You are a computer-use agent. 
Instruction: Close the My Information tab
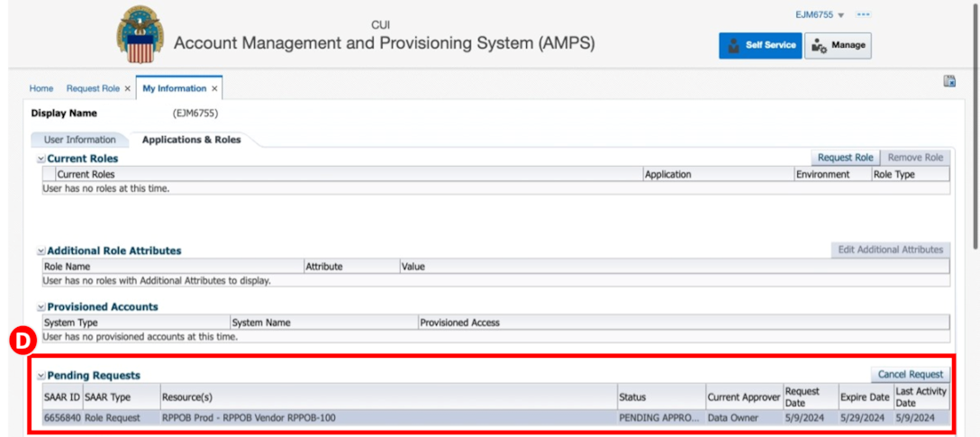(x=214, y=89)
